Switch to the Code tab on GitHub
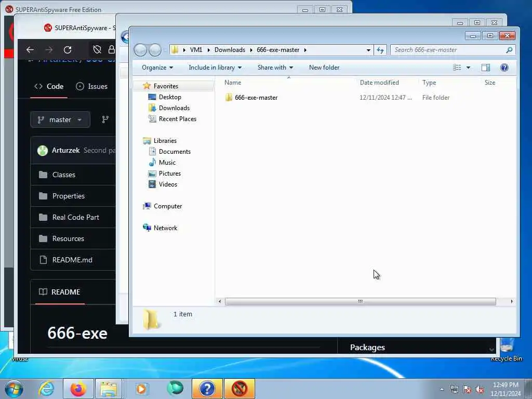This screenshot has height=399, width=532. point(48,87)
